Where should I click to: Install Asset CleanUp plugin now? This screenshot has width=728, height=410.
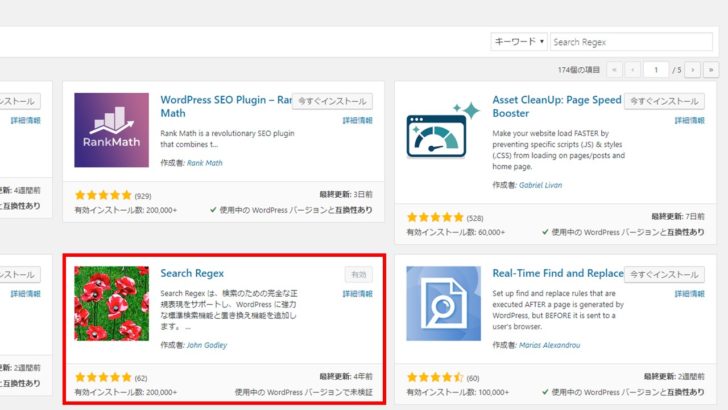tap(664, 101)
